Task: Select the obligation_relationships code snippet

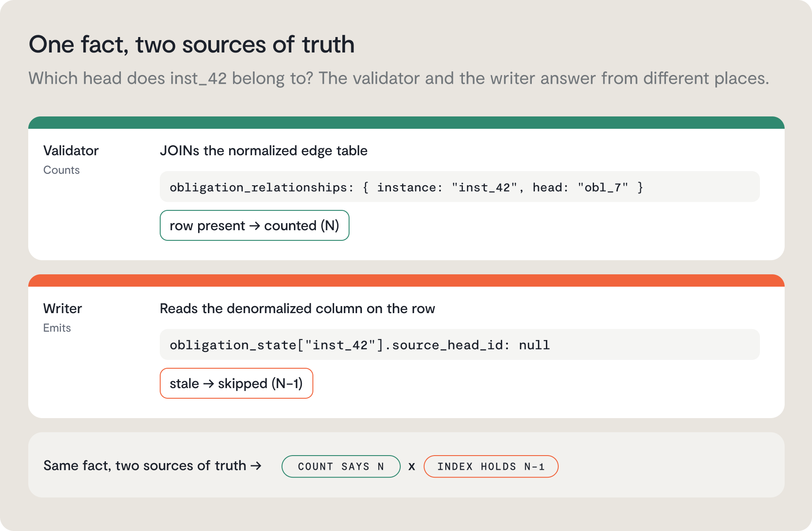Action: tap(459, 187)
